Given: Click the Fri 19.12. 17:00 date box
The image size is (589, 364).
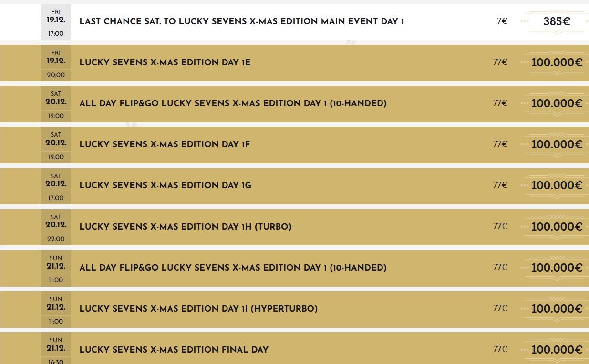Looking at the screenshot, I should (56, 22).
